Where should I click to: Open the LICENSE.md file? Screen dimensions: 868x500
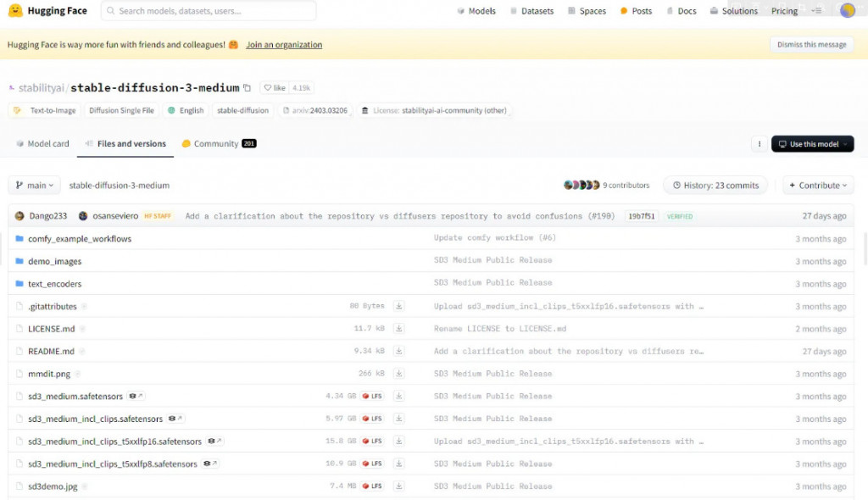point(52,328)
